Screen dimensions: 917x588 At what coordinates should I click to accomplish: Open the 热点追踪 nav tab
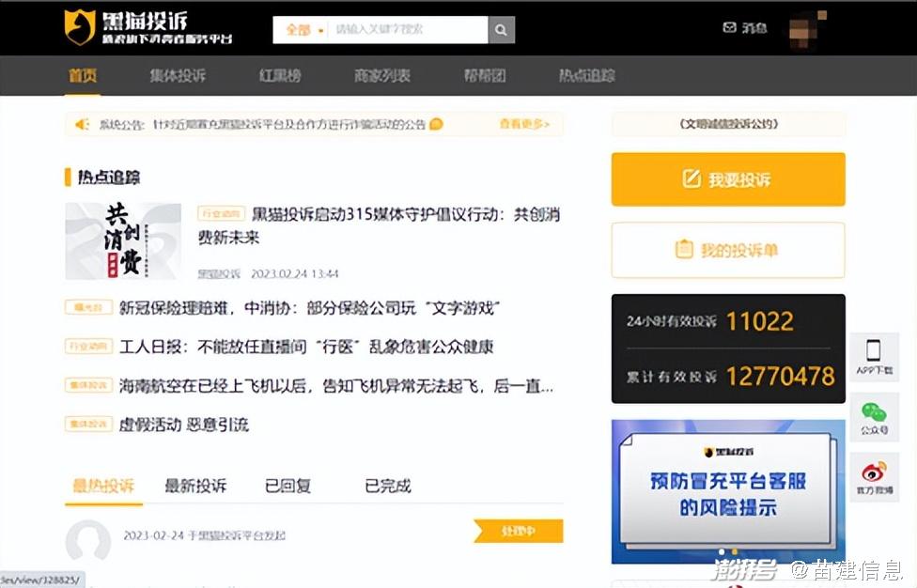(586, 75)
